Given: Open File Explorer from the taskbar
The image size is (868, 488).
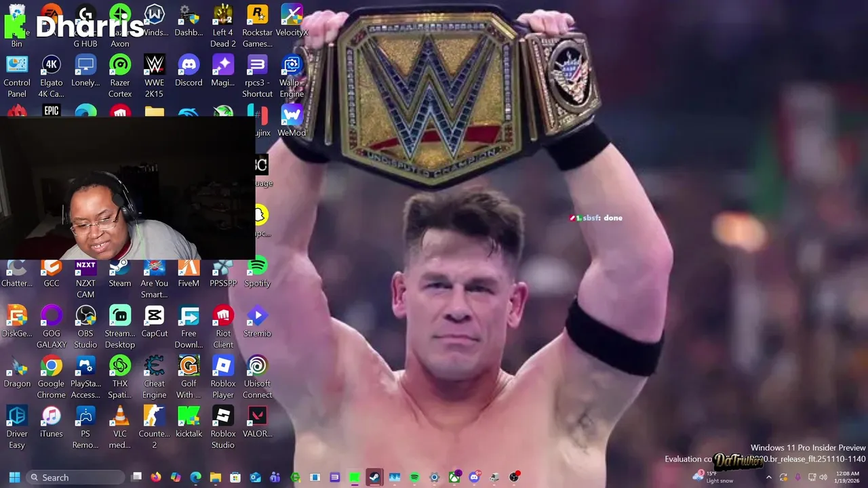Looking at the screenshot, I should click(x=216, y=477).
